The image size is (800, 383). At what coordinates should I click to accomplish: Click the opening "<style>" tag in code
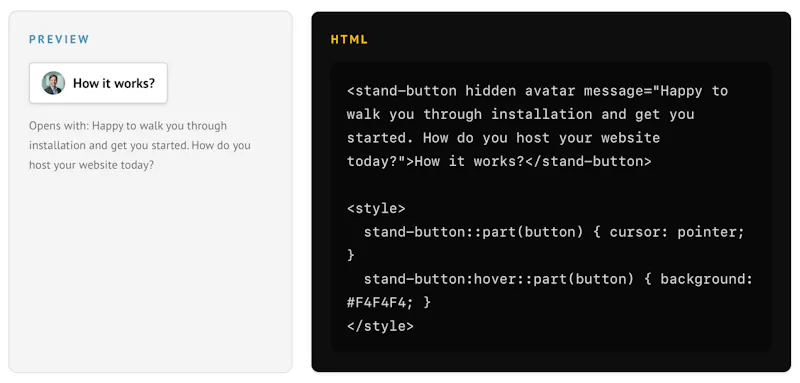click(376, 208)
